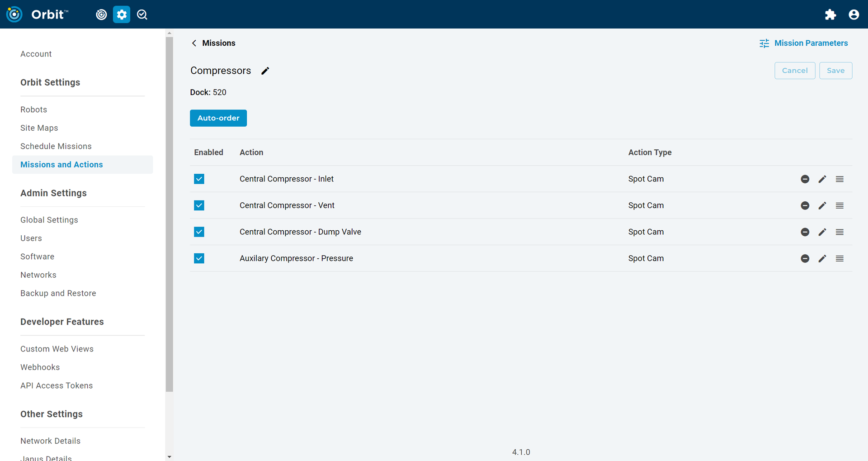Image resolution: width=868 pixels, height=461 pixels.
Task: Open Backup and Restore settings
Action: pos(58,293)
